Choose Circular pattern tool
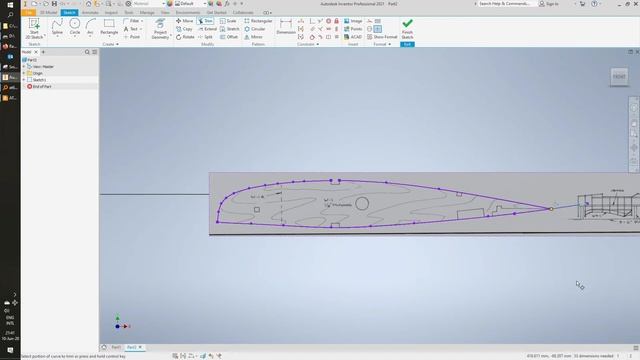Viewport: 640px width, 360px height. point(255,29)
